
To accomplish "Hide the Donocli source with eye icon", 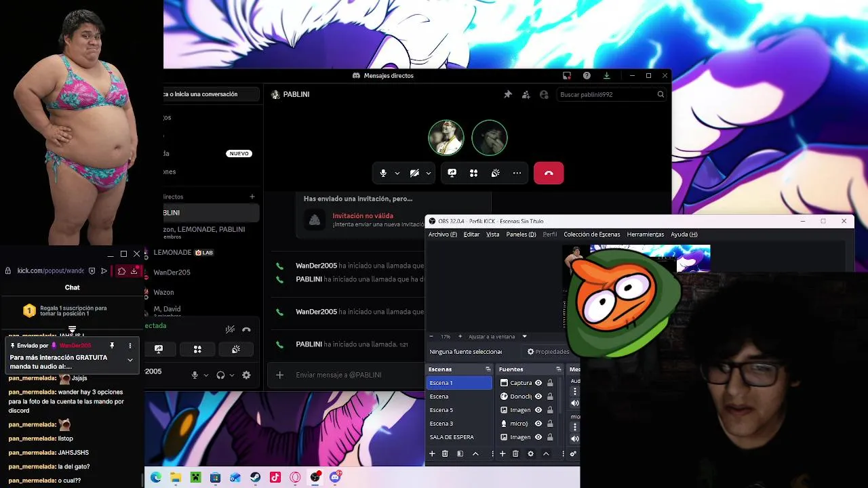I will coord(538,396).
